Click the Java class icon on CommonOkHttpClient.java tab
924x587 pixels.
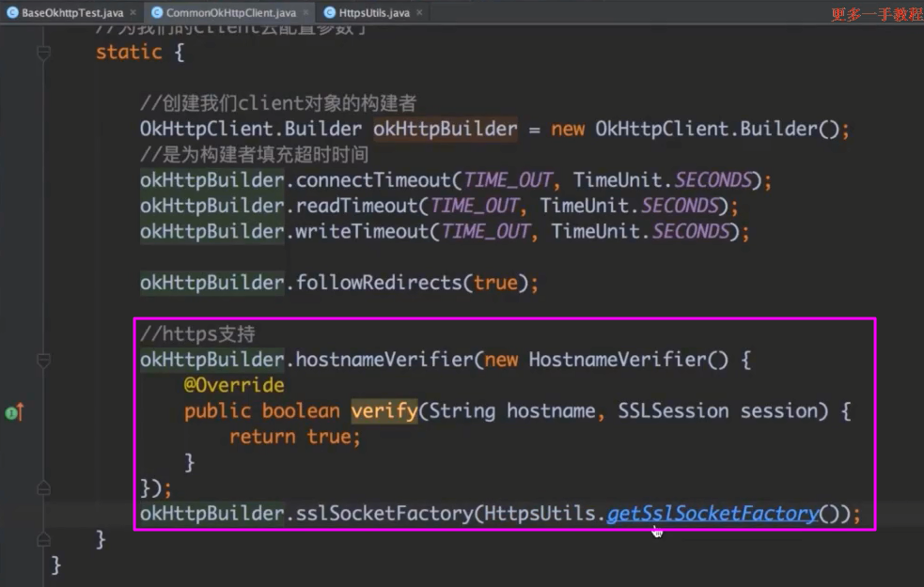tap(156, 13)
